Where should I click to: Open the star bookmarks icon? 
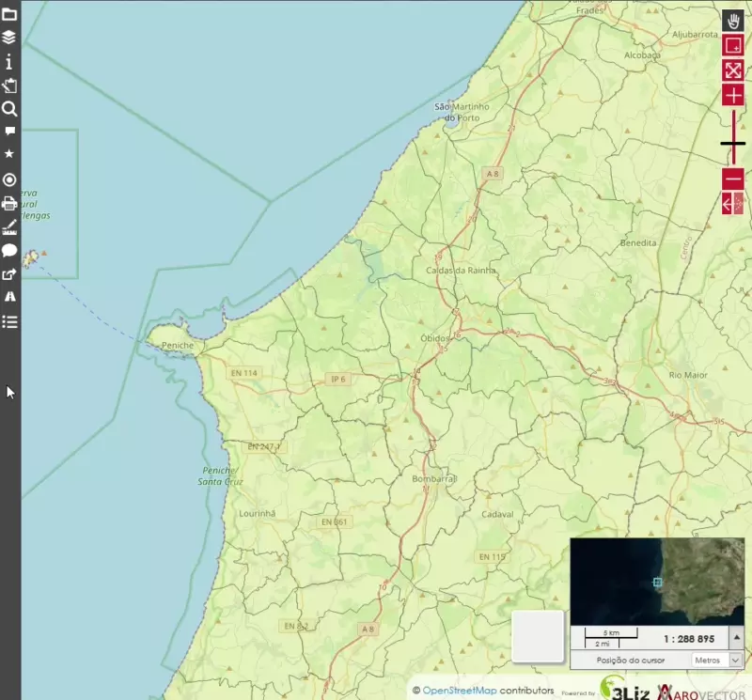9,153
